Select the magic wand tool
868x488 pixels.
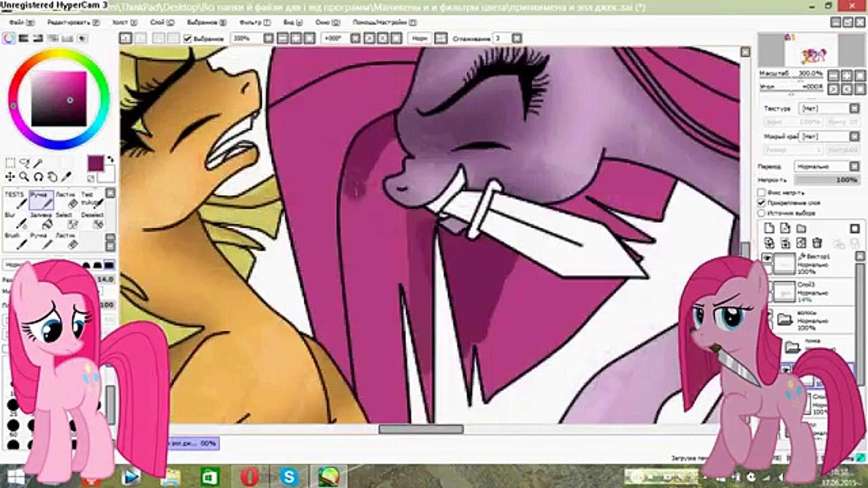pyautogui.click(x=38, y=163)
